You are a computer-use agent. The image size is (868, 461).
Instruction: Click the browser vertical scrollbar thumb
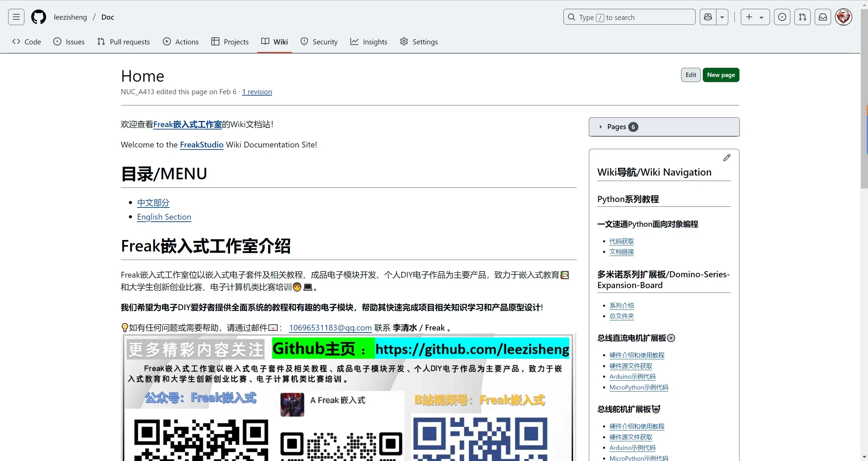tap(864, 99)
